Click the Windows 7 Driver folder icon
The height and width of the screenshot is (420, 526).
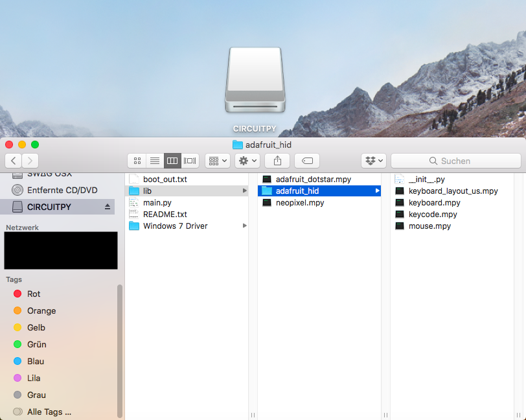tap(134, 226)
